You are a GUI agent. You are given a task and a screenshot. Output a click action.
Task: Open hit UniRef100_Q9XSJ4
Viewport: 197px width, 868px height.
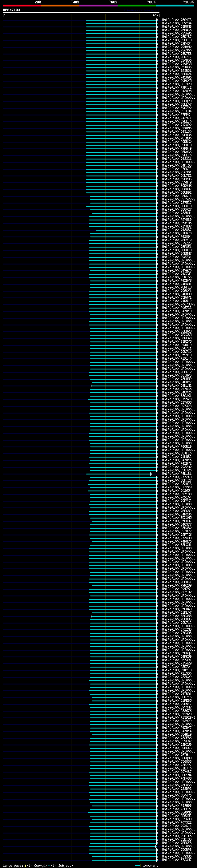[177, 826]
